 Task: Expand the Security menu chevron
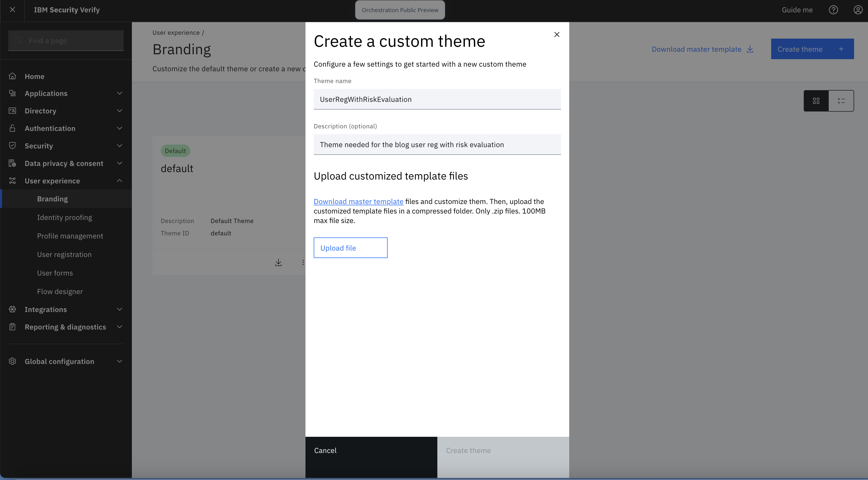coord(119,146)
